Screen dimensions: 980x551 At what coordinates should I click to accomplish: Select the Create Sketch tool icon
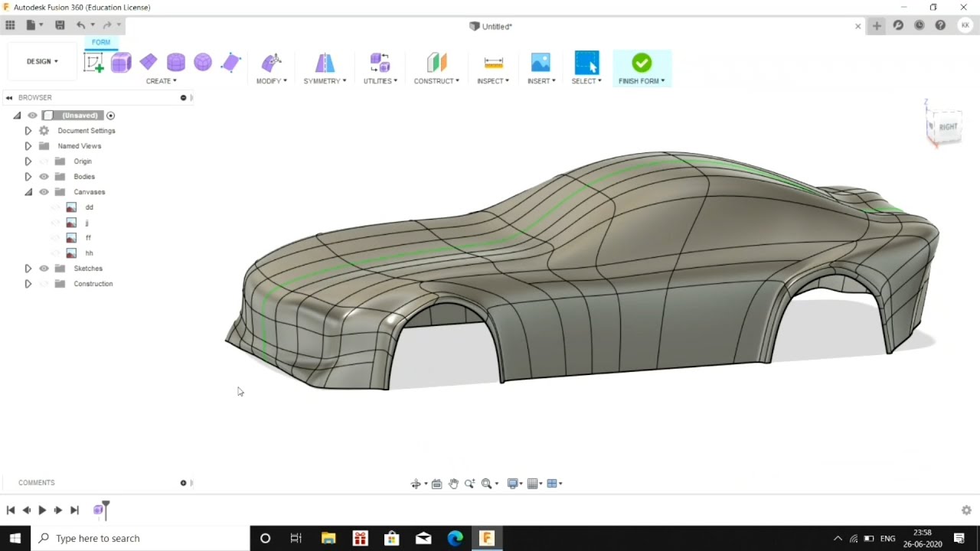pos(93,63)
